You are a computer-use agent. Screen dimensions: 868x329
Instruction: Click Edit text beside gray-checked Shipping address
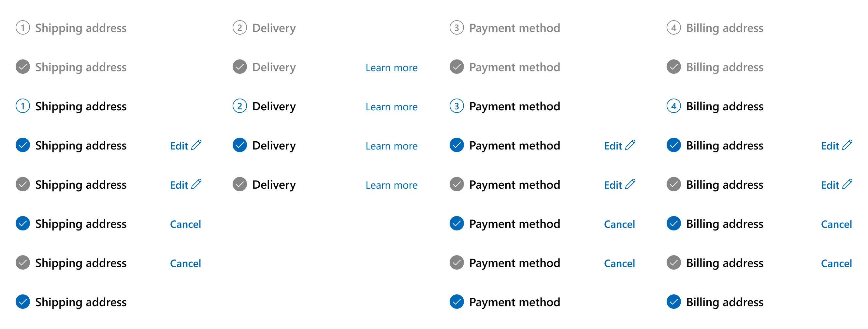coord(179,185)
